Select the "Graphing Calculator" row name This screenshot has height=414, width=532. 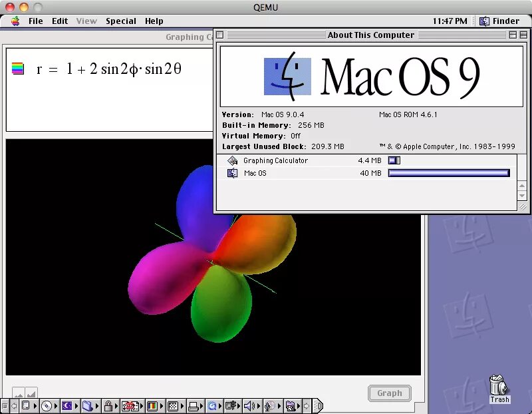275,160
